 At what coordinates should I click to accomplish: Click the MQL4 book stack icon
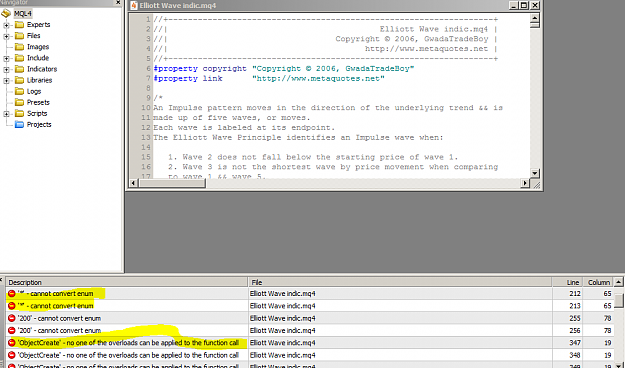6,14
